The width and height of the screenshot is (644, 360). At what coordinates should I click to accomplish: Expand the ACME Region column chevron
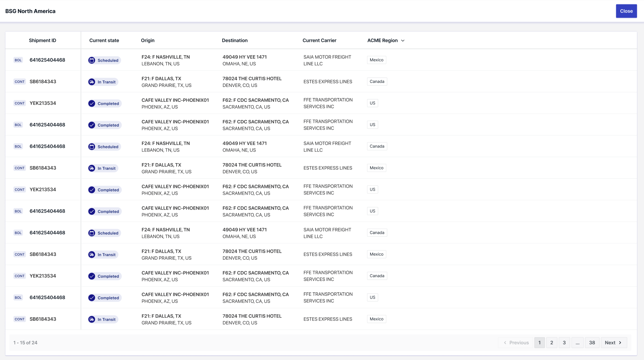[x=403, y=40]
